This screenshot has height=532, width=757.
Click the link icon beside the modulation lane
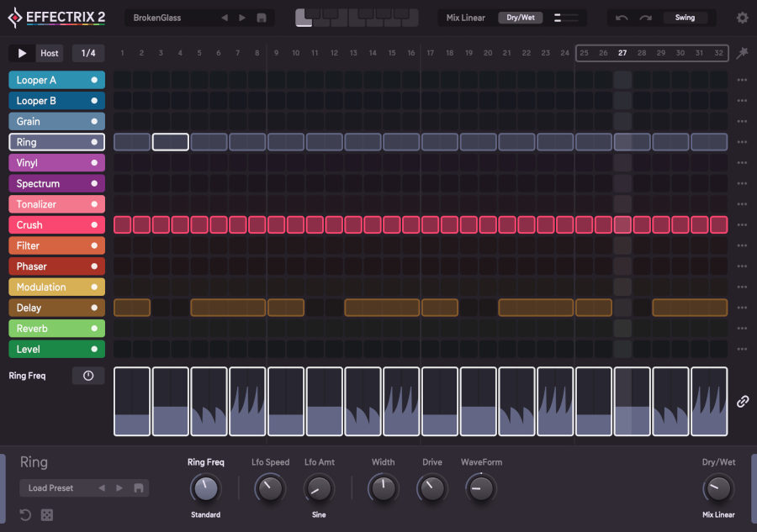pos(742,402)
